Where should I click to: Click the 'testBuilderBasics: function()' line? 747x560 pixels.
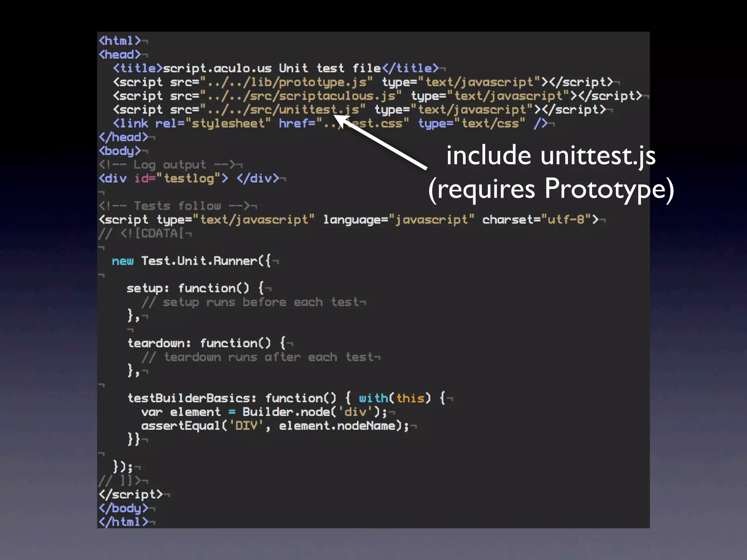pos(287,398)
